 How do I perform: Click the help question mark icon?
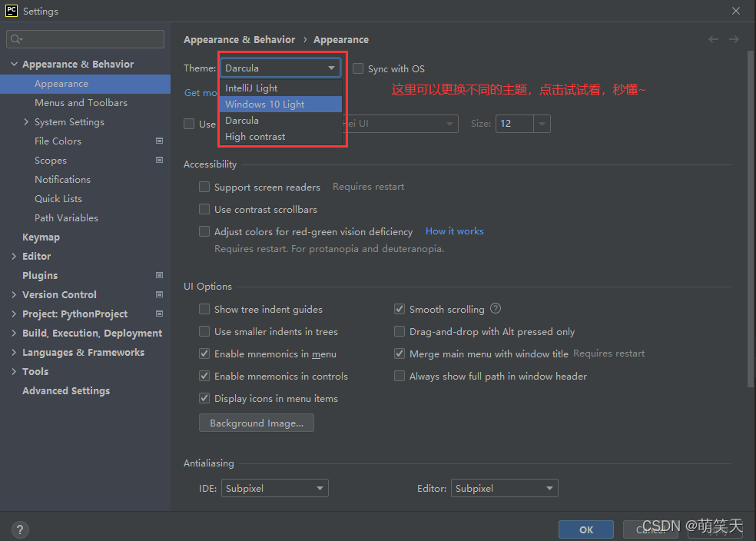click(21, 529)
